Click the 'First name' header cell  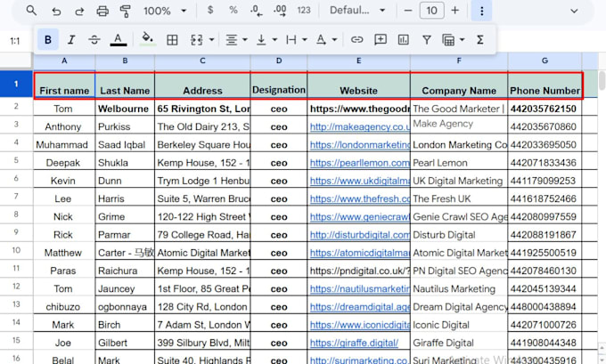pos(64,85)
